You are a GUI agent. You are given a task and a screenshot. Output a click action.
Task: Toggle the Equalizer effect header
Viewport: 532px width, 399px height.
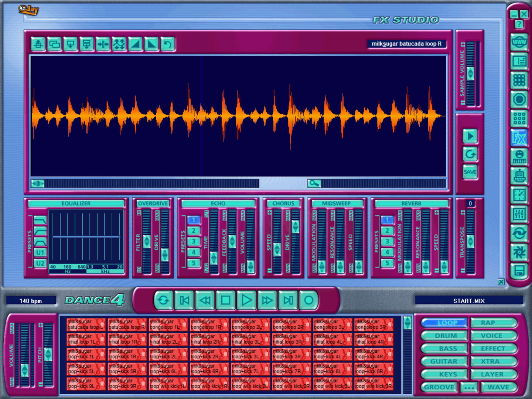point(76,204)
